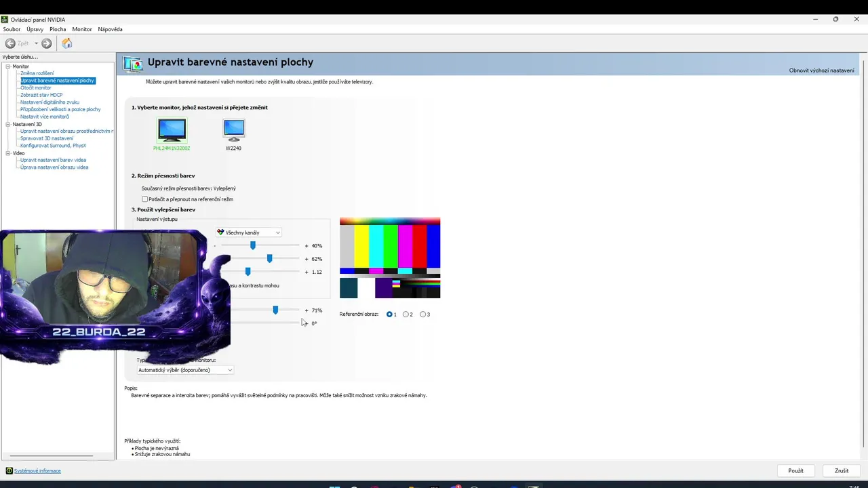Click plus button beside 1.12 slider
Image resolution: width=868 pixels, height=488 pixels.
pos(307,272)
